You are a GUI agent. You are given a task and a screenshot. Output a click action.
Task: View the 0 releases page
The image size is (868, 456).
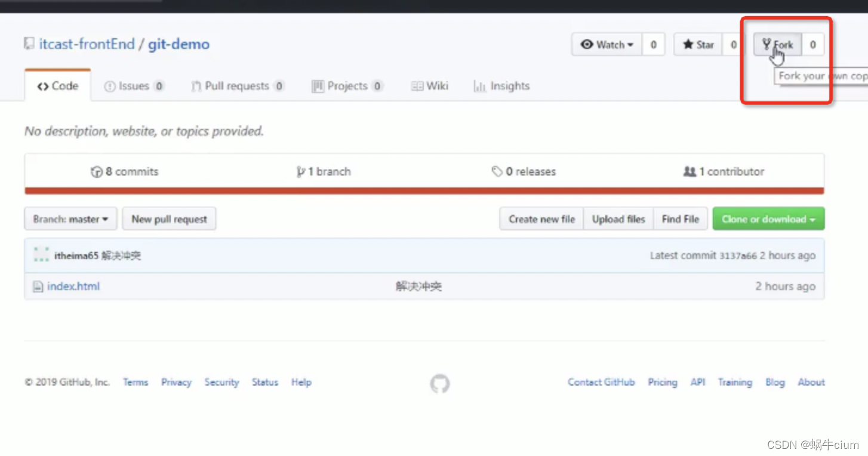[x=524, y=172]
